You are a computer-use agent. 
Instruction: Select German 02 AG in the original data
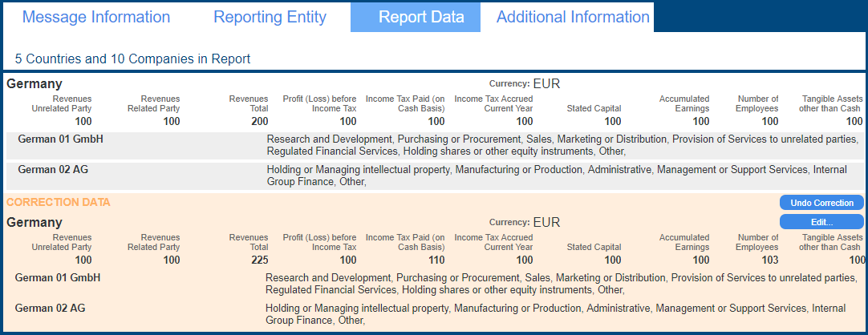(x=54, y=170)
